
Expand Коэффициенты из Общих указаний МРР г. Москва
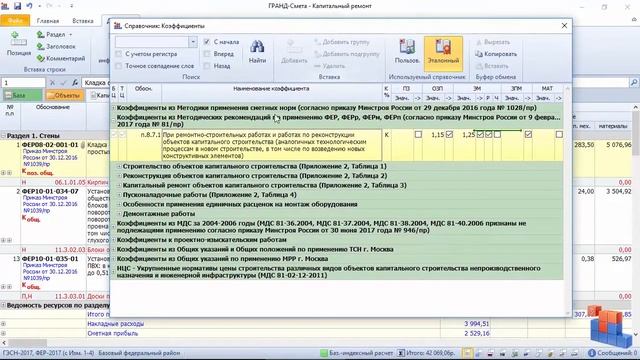114,259
